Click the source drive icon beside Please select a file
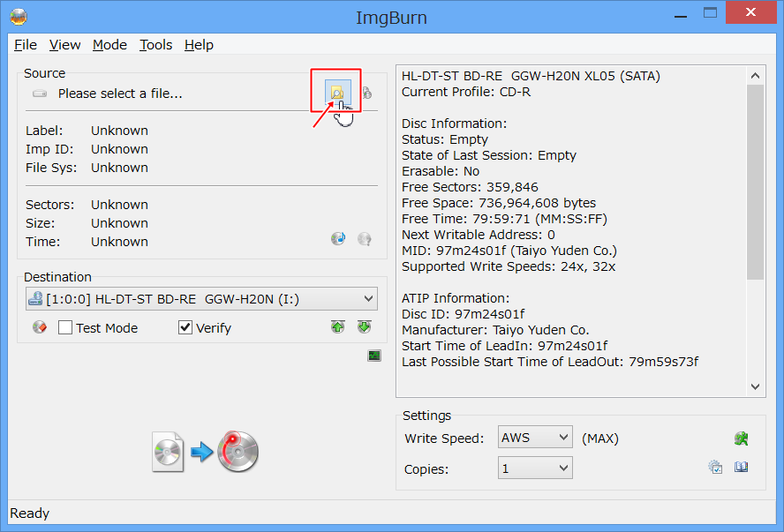This screenshot has height=532, width=784. pos(40,94)
